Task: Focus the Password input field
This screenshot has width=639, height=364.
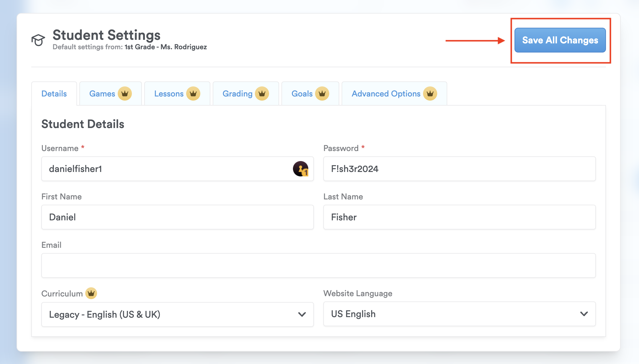Action: [x=459, y=169]
